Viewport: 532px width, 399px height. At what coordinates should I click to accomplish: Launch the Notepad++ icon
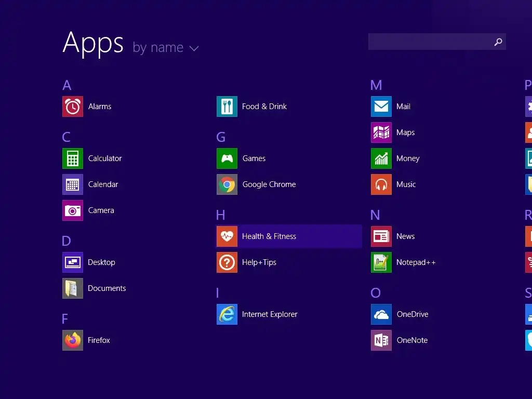(381, 262)
